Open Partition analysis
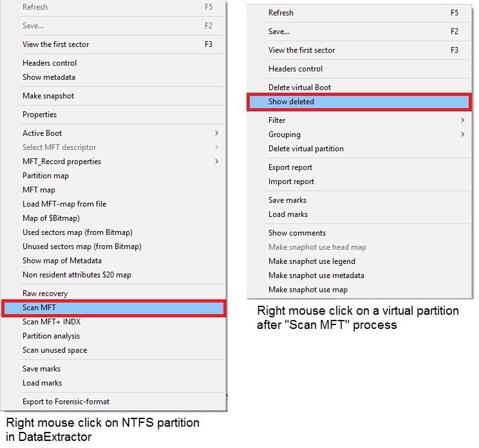This screenshot has width=479, height=448. pos(52,336)
